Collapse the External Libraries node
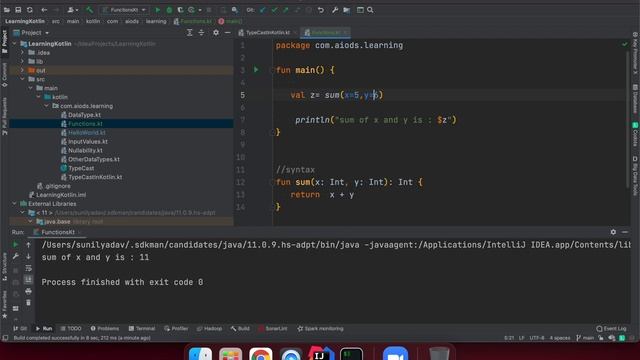 tap(15, 204)
